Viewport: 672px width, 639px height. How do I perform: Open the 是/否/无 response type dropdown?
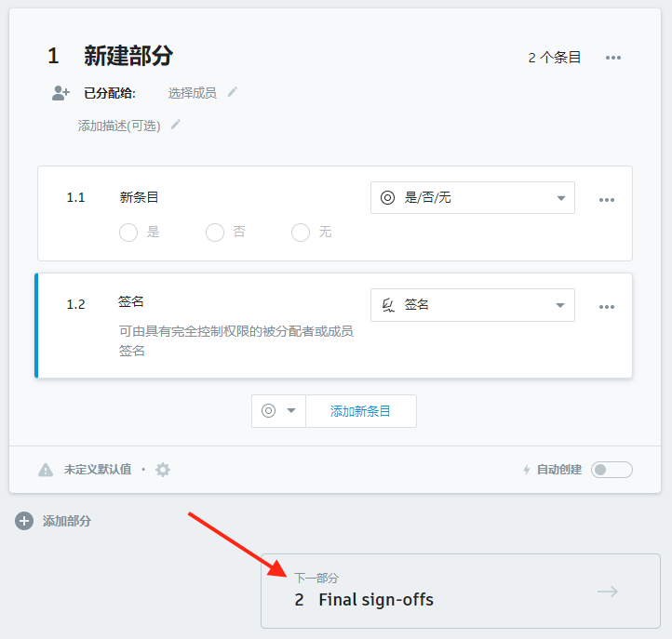point(472,198)
